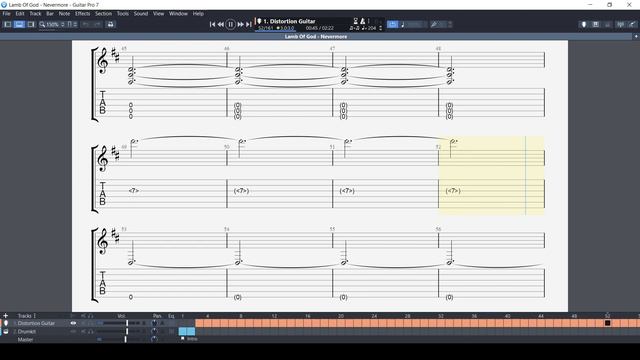
Task: Click the zoom magnifier icon
Action: tap(42, 24)
